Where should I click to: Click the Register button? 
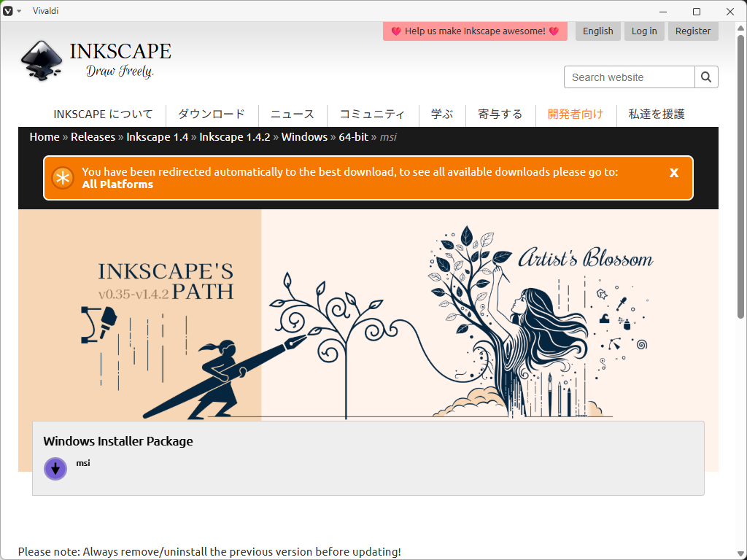(693, 31)
